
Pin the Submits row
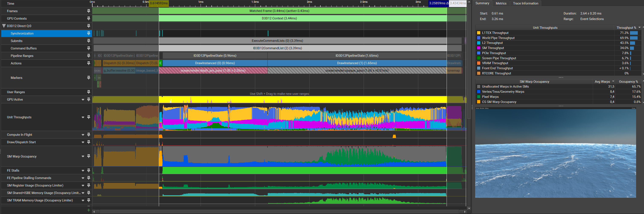[88, 41]
